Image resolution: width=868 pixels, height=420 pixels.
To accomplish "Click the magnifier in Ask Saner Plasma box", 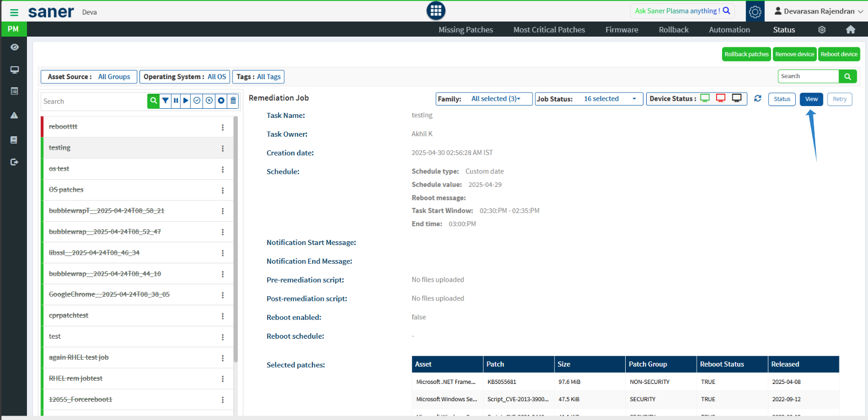I will 726,11.
